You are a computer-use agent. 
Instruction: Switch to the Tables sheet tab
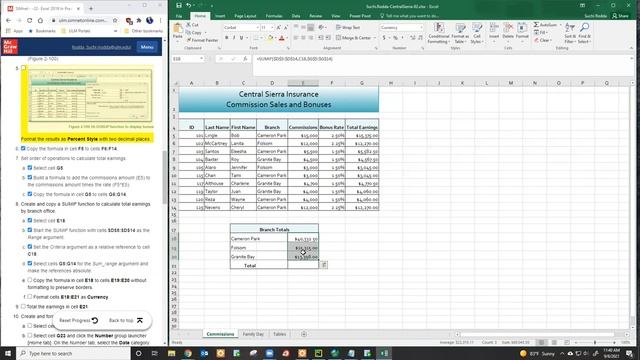tap(280, 334)
